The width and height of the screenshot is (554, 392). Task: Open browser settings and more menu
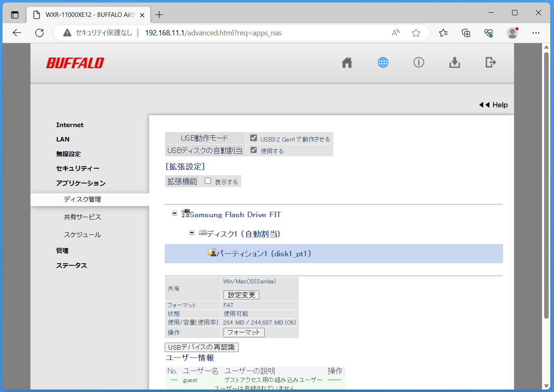pyautogui.click(x=536, y=33)
